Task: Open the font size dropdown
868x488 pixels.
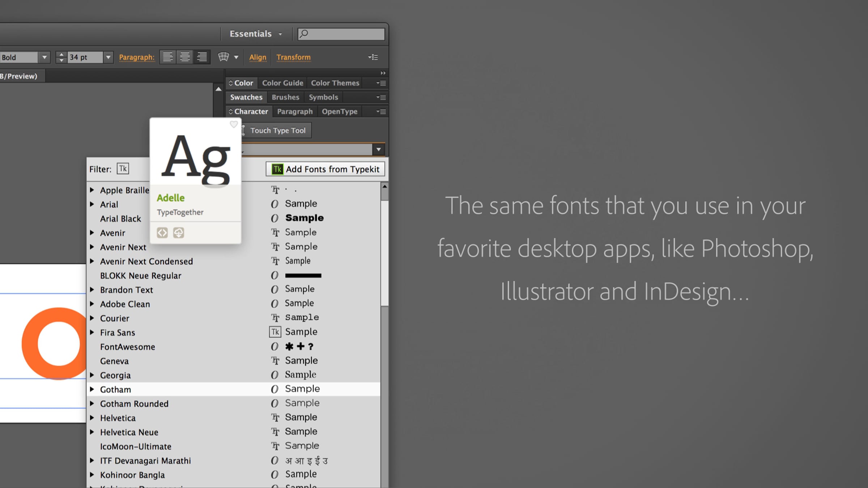Action: [x=108, y=57]
